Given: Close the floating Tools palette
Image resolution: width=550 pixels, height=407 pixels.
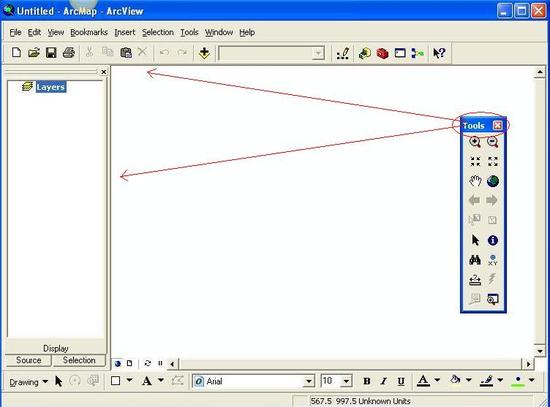Looking at the screenshot, I should coord(497,125).
